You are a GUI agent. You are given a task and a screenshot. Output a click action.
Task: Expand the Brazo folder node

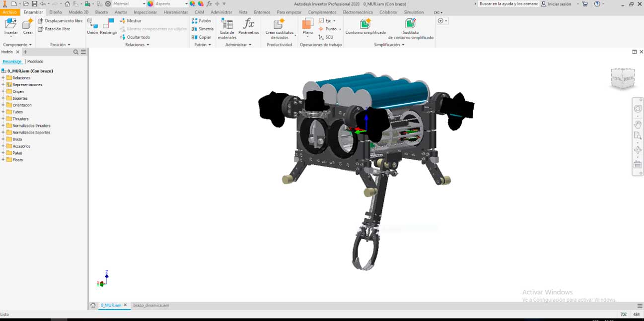3,139
